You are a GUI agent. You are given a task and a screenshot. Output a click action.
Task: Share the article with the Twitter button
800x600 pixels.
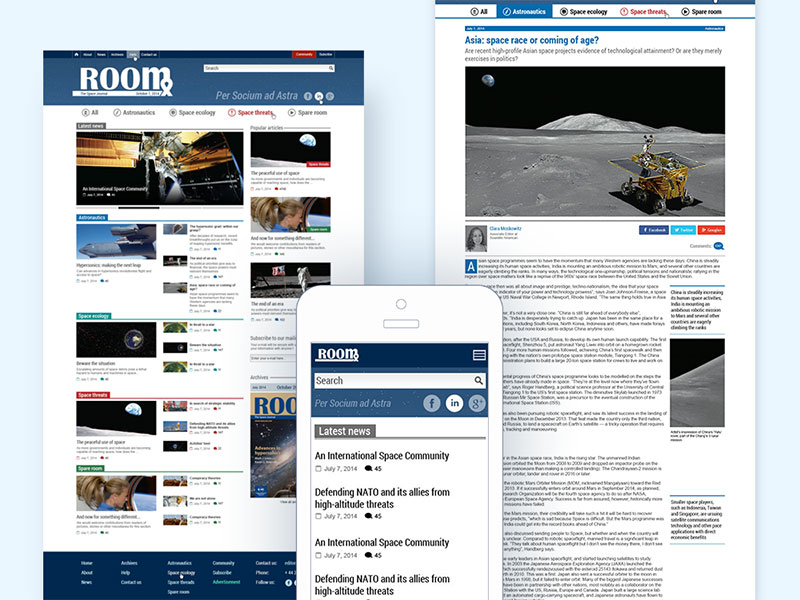point(683,230)
